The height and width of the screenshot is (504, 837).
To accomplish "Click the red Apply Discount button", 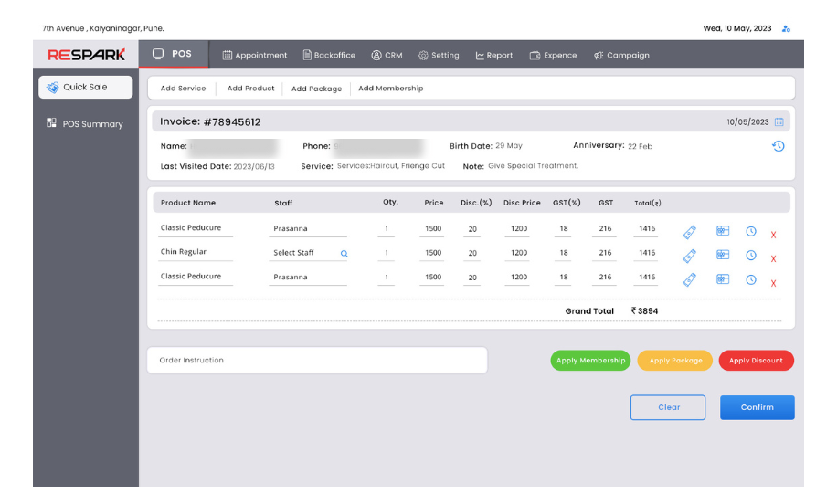I will coord(756,361).
